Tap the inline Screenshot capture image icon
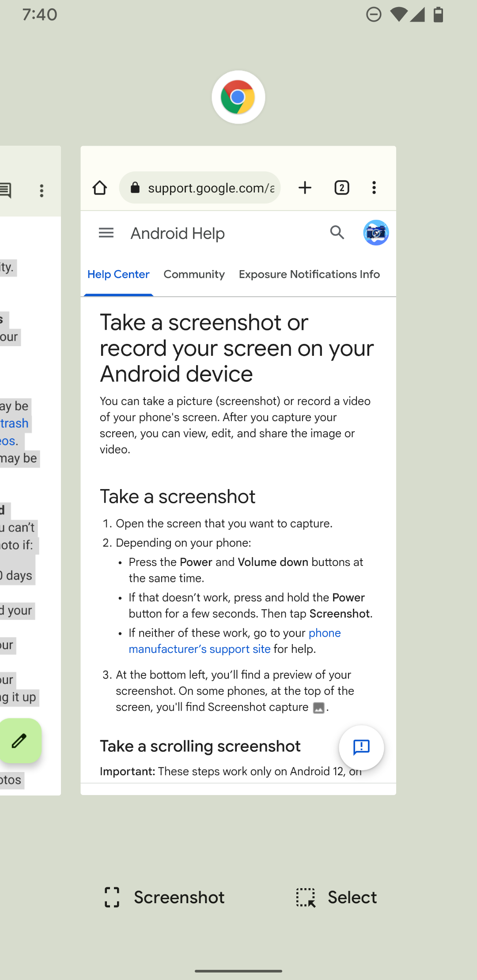The height and width of the screenshot is (980, 477). (x=318, y=708)
